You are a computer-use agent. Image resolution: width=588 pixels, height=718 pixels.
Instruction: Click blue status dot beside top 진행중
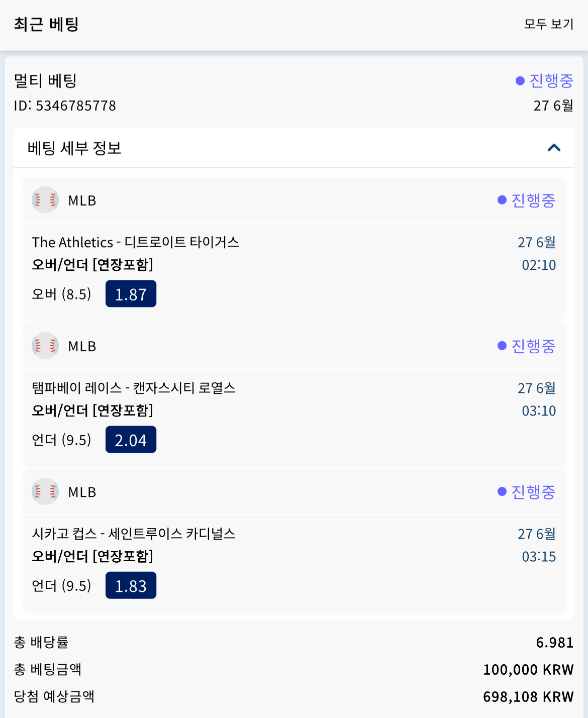tap(520, 81)
